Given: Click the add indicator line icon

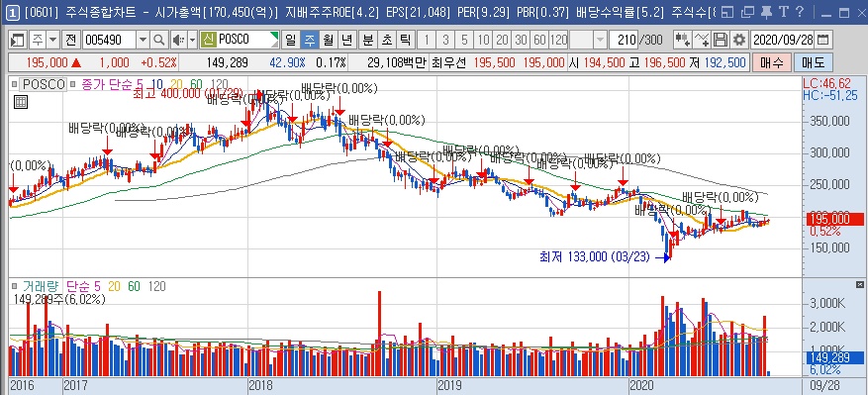Looking at the screenshot, I should (x=702, y=40).
